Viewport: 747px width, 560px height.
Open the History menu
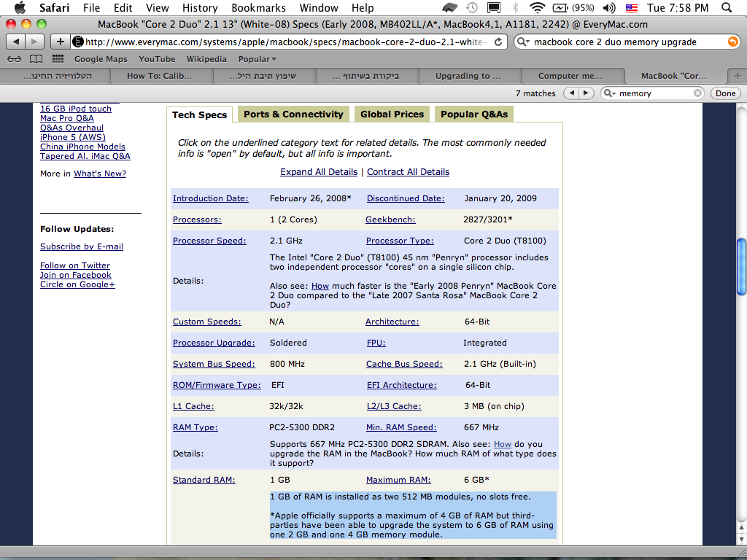[x=200, y=7]
